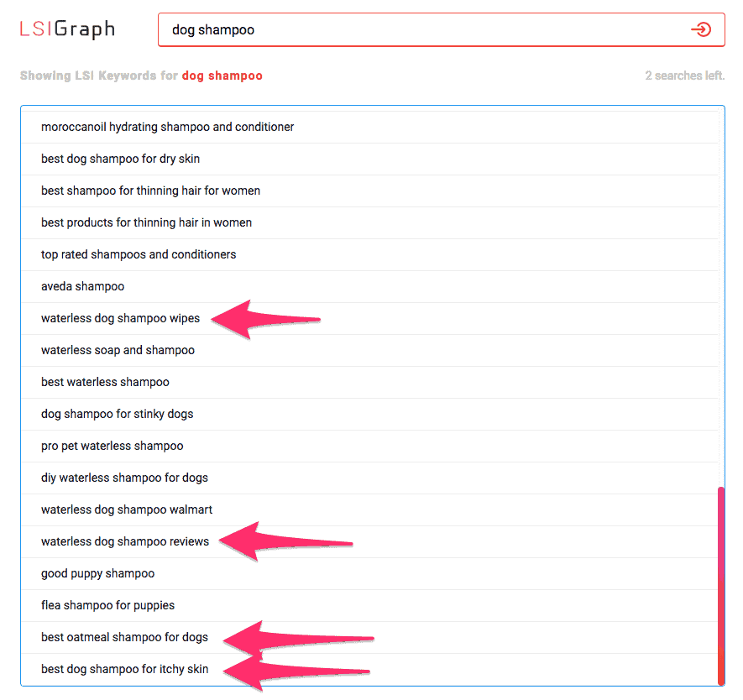Open 'waterless dog shampoo reviews' keyword

(x=124, y=541)
